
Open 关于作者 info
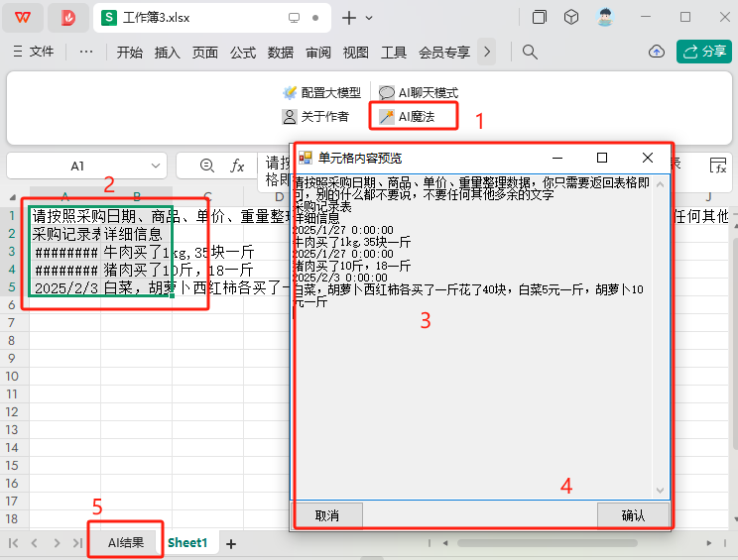point(315,116)
